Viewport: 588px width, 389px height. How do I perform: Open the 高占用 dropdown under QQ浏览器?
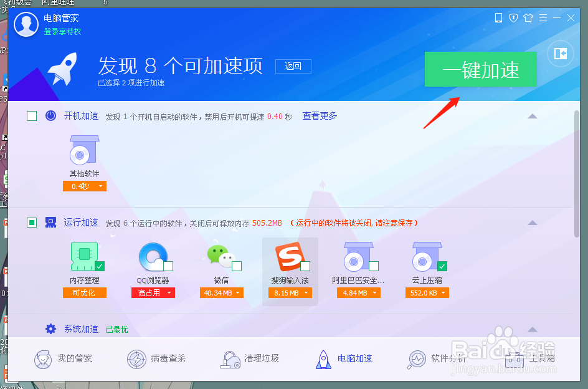tap(153, 293)
